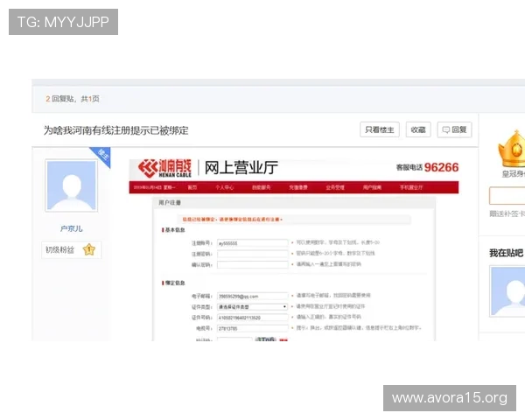Screen dimensions: 525x420
Task: Click the orange-bordered input box under crown
Action: tap(507, 196)
